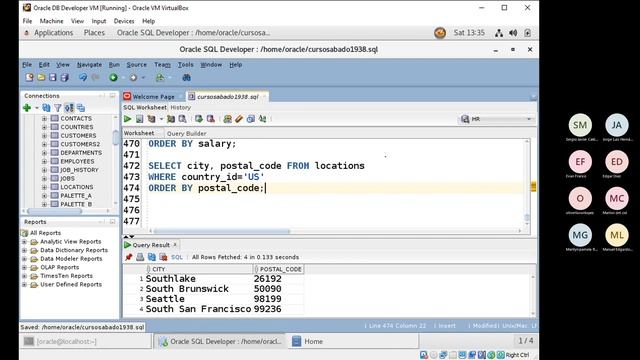Open the Navigate menu
Viewport: 640px width, 360px height.
89,64
